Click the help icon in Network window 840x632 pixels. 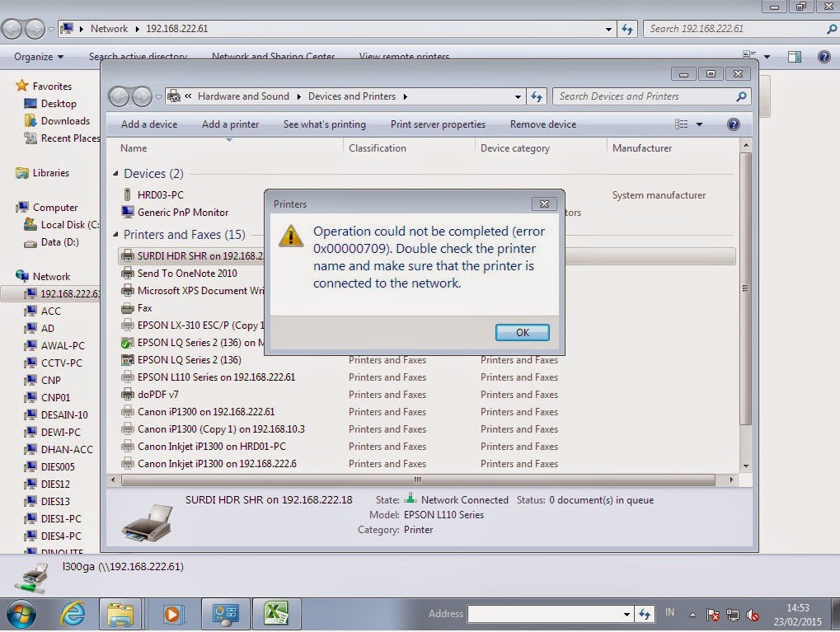pos(824,57)
